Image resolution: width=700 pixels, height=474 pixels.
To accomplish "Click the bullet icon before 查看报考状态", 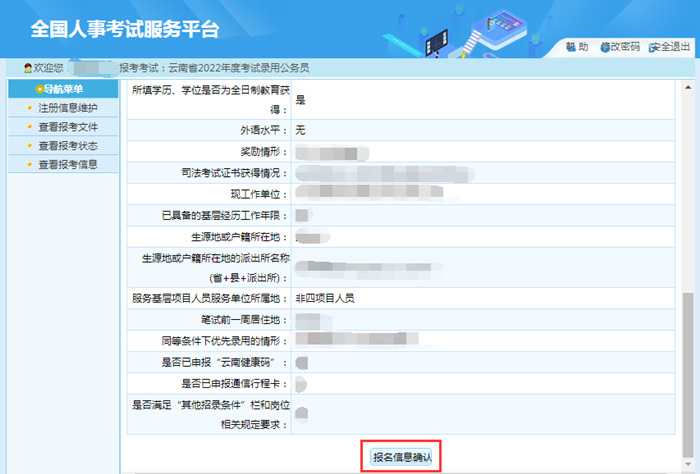I will [29, 146].
